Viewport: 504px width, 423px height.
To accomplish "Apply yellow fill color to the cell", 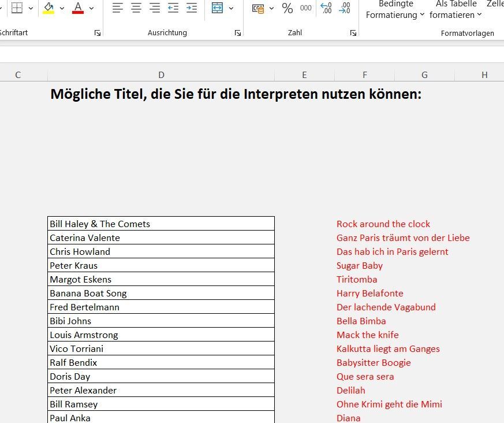I will pos(48,8).
